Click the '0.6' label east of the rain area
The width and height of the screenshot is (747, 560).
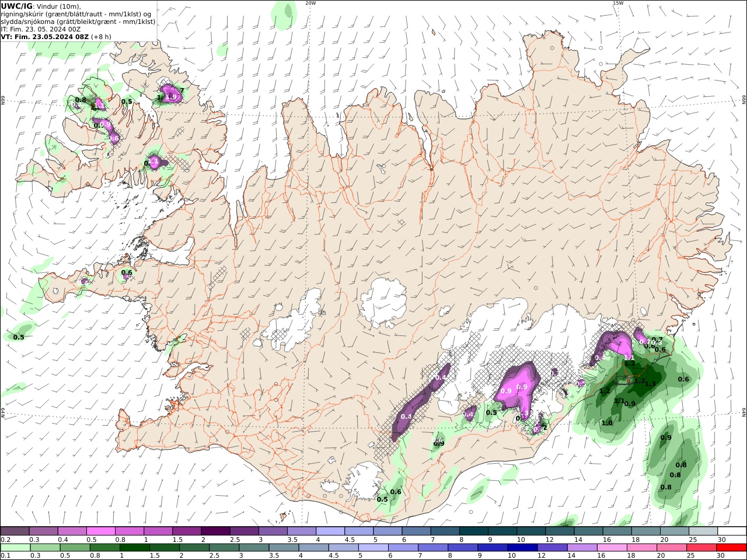[x=683, y=379]
